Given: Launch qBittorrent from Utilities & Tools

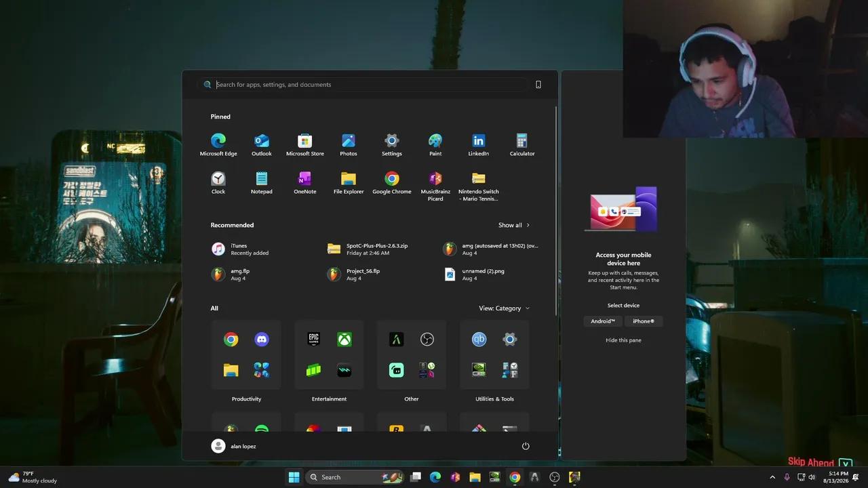Looking at the screenshot, I should coord(479,340).
